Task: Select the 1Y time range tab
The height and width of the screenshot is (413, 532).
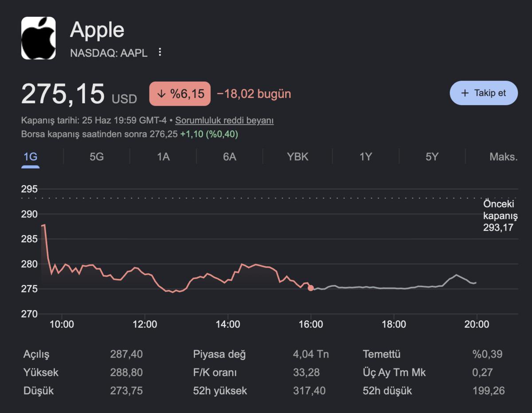Action: 365,157
